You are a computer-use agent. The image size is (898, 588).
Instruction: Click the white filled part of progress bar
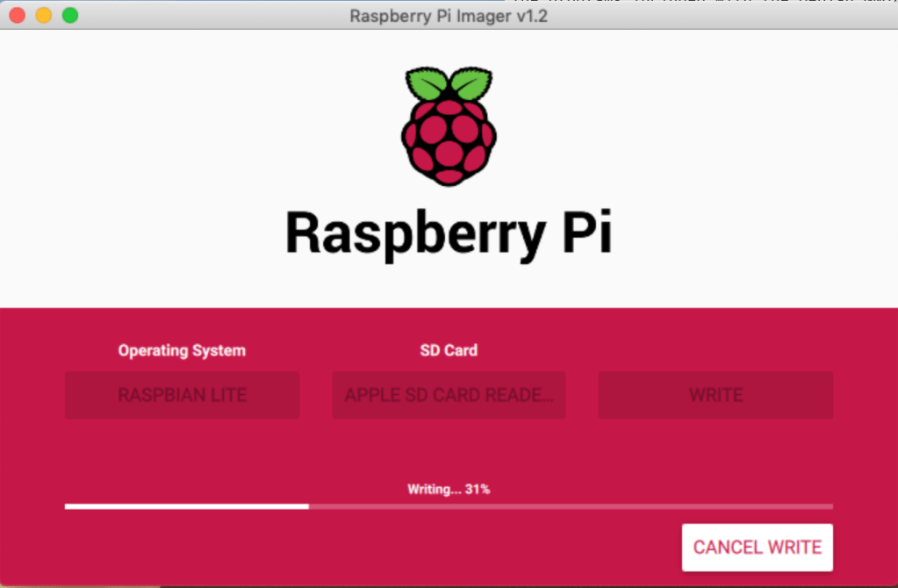(x=186, y=506)
